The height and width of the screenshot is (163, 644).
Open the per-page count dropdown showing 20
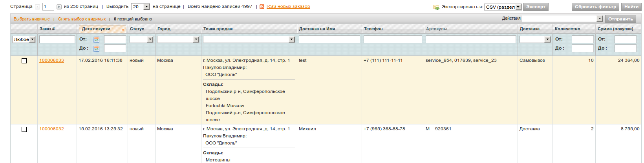[x=141, y=7]
